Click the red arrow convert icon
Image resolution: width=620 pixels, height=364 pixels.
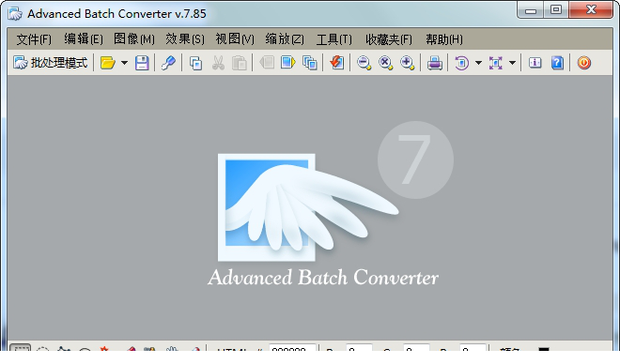(x=337, y=63)
